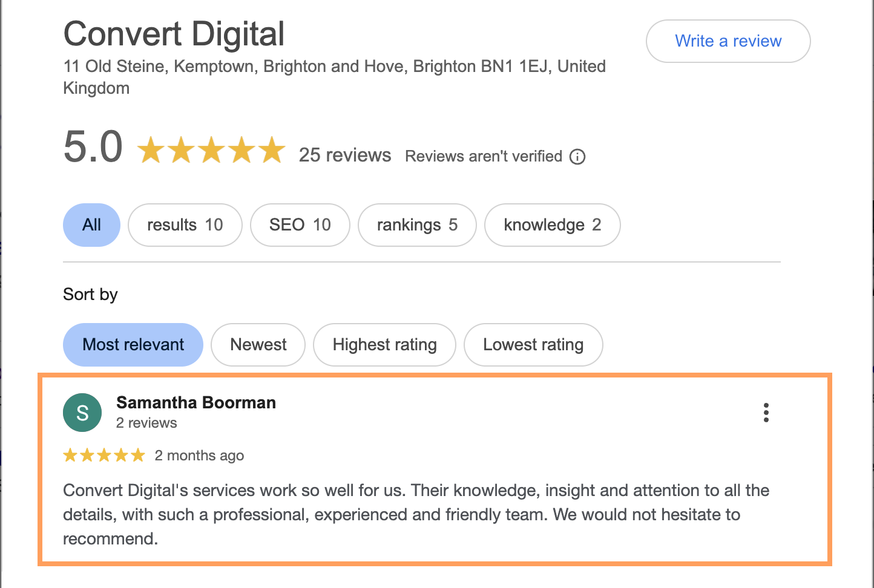Image resolution: width=874 pixels, height=588 pixels.
Task: Click the Reviews aren't verified text
Action: pyautogui.click(x=484, y=156)
